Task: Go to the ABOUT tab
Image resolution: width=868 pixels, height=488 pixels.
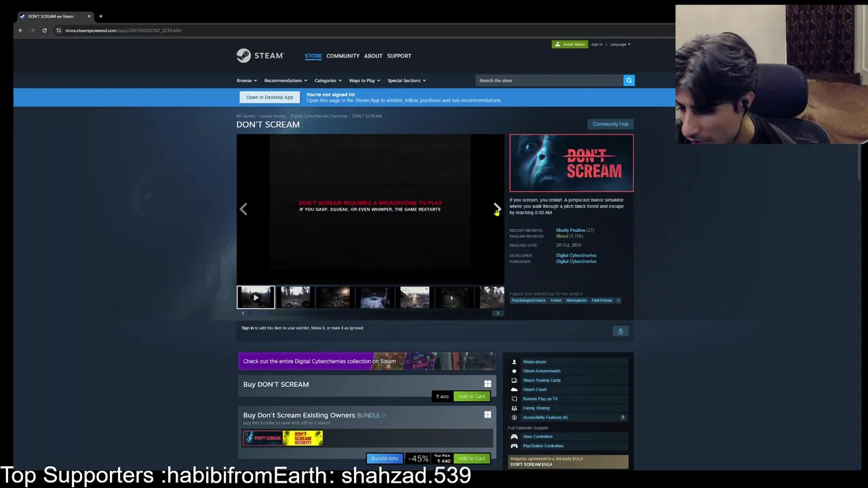Action: pyautogui.click(x=373, y=56)
